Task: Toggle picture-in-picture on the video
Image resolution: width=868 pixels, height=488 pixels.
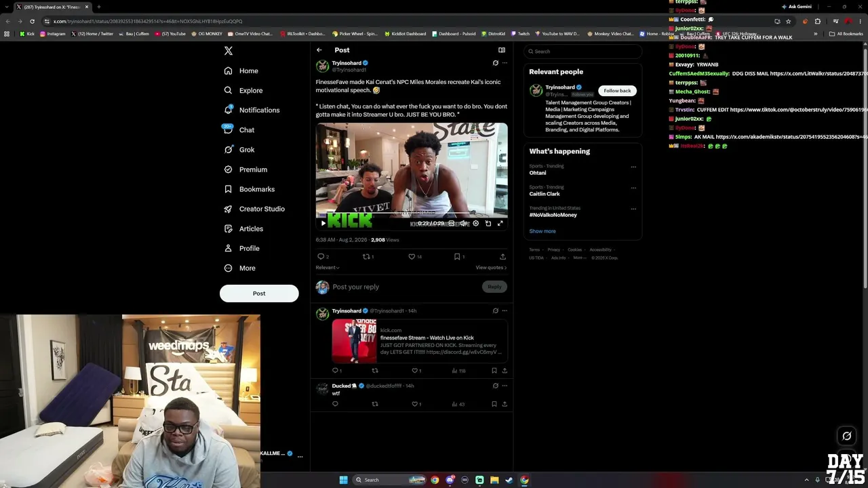Action: click(x=488, y=223)
